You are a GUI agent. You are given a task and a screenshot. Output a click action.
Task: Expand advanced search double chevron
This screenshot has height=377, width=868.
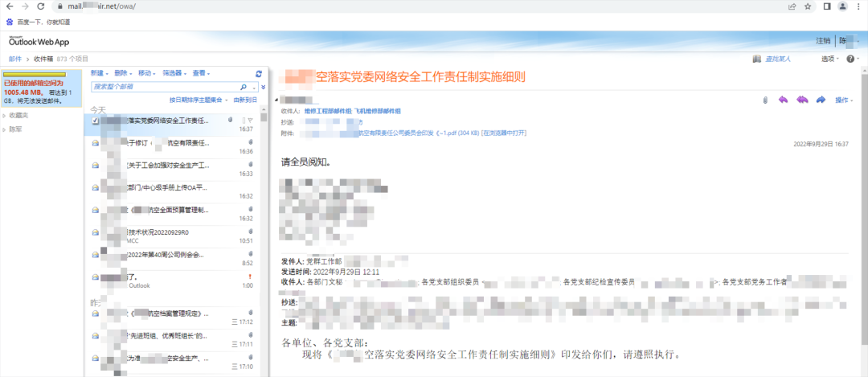tap(264, 87)
